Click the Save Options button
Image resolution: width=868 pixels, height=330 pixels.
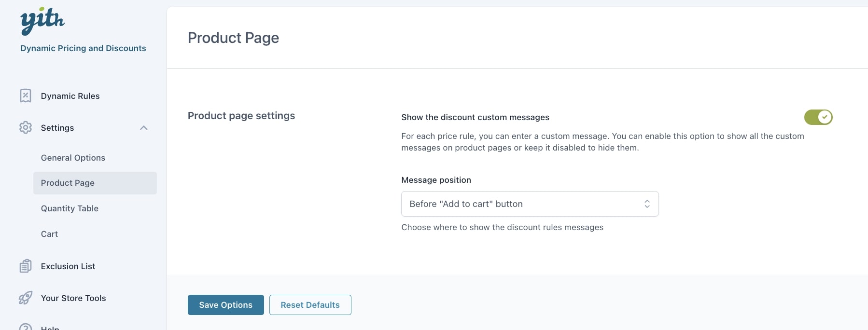[x=225, y=305]
